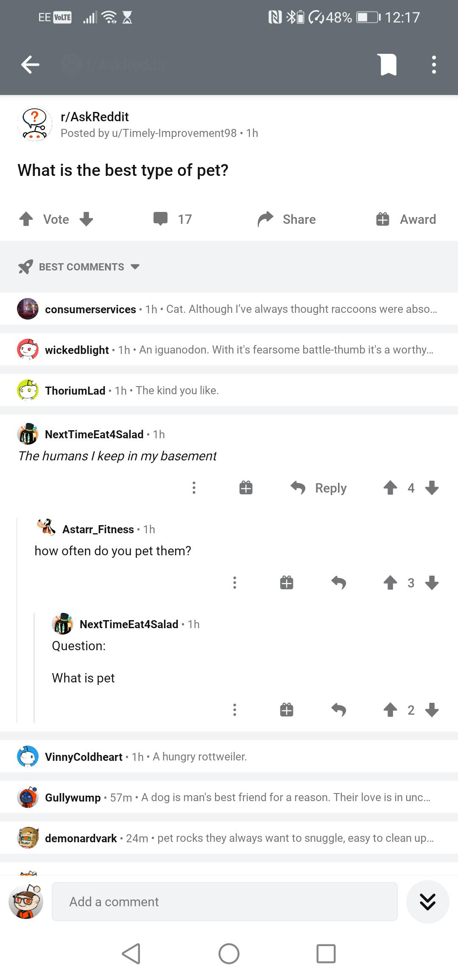The height and width of the screenshot is (980, 458).
Task: Upvote the post
Action: [x=26, y=219]
